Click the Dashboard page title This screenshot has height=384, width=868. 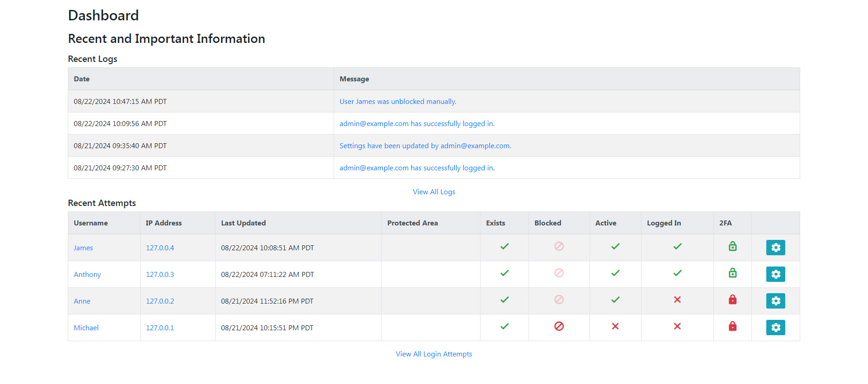point(103,16)
